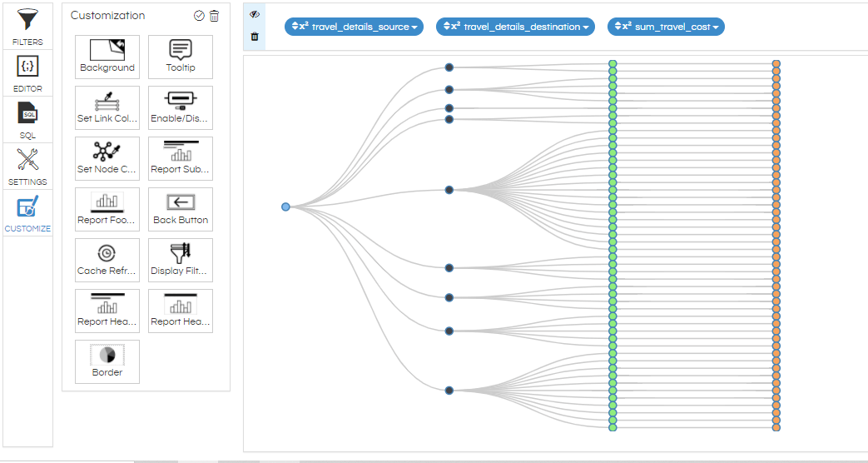Click the topmost green destination node

pyautogui.click(x=613, y=64)
